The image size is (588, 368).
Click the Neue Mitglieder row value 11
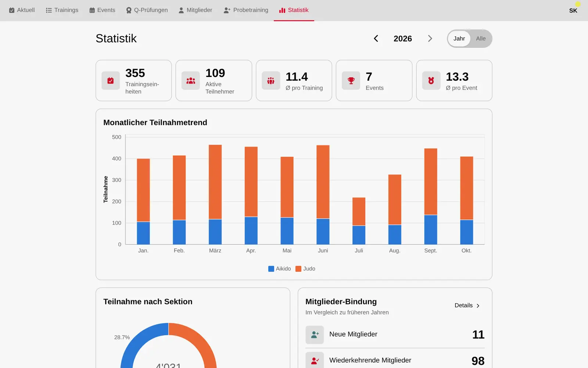point(478,335)
